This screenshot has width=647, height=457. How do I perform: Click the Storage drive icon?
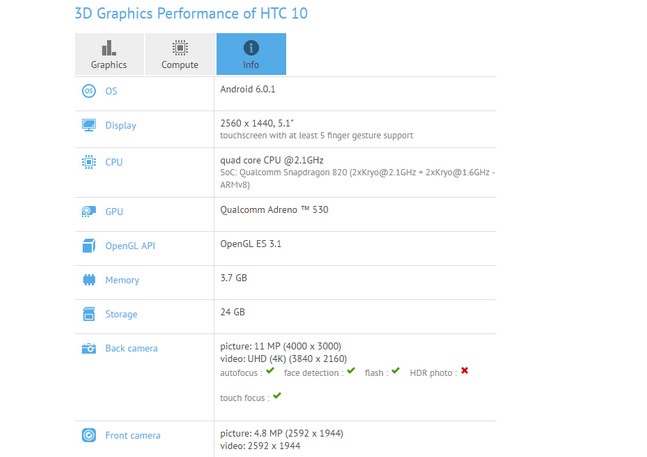click(x=89, y=314)
